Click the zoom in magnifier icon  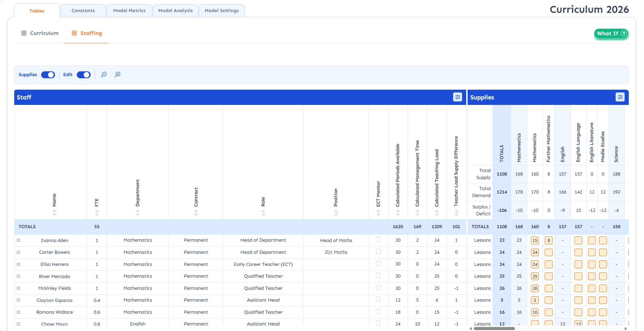pos(118,74)
